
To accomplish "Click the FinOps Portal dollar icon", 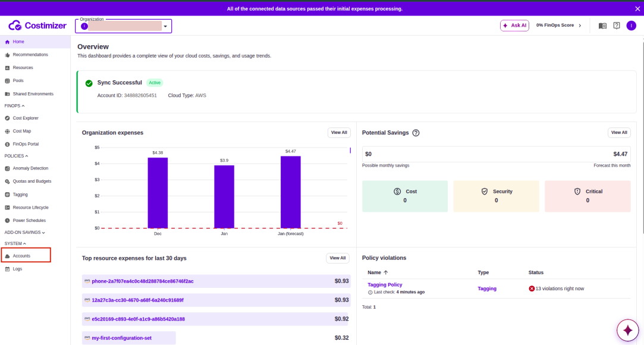I will coord(7,144).
